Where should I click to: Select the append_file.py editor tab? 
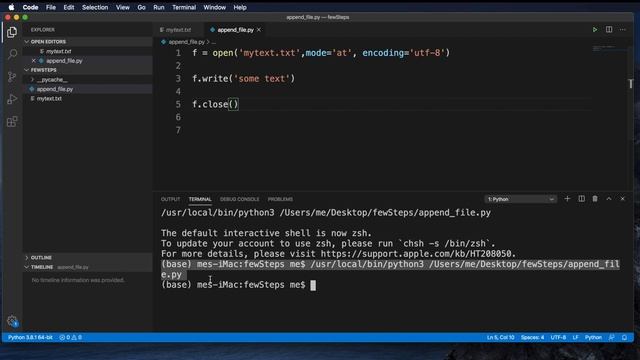[235, 30]
